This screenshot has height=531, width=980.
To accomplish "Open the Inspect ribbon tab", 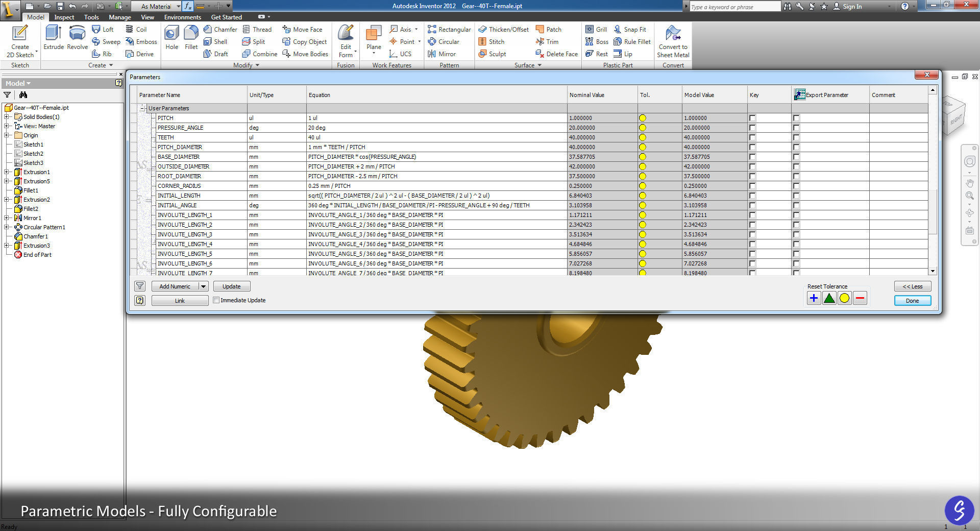I will 64,17.
